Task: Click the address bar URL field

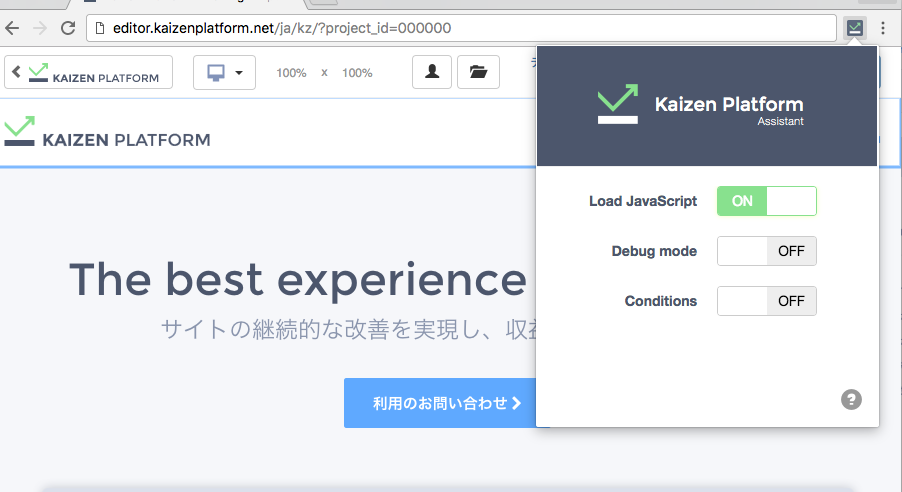Action: coord(461,28)
